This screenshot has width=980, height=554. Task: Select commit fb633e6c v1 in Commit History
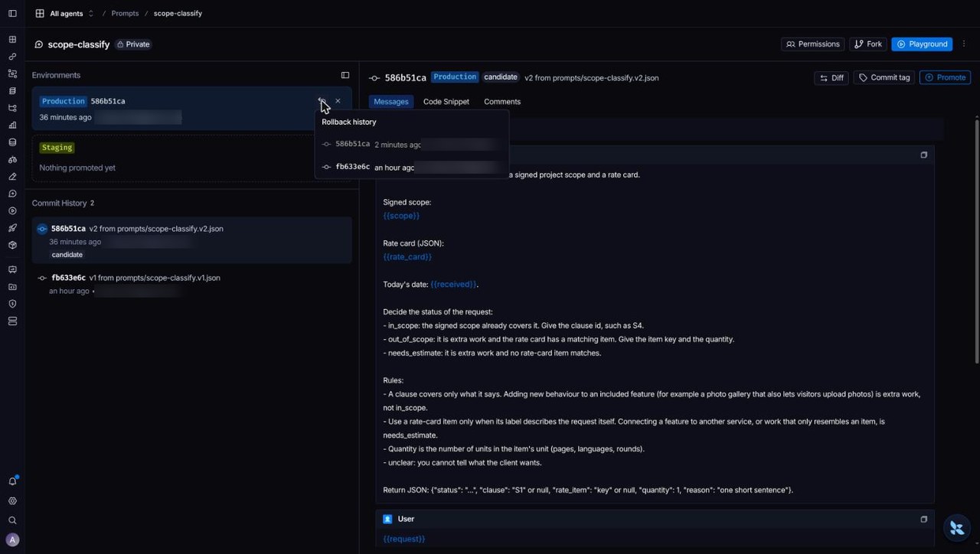pos(191,284)
